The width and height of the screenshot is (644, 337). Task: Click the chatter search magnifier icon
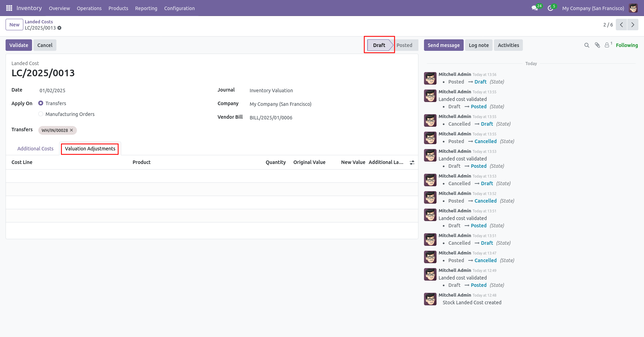click(587, 45)
